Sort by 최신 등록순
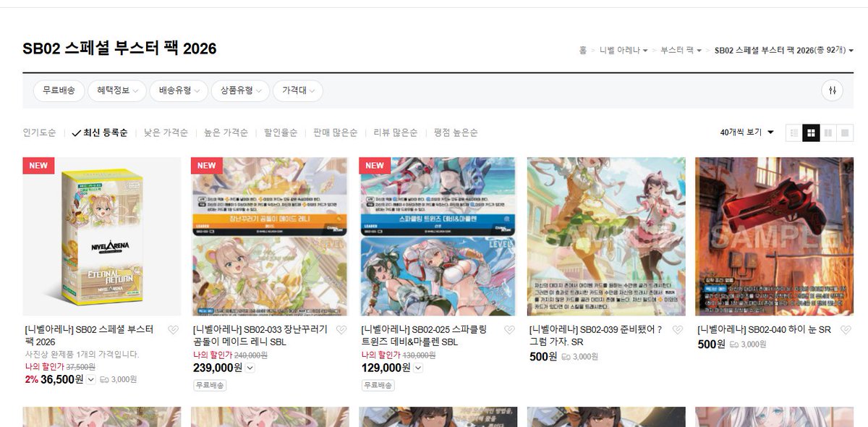The height and width of the screenshot is (427, 868). [100, 132]
